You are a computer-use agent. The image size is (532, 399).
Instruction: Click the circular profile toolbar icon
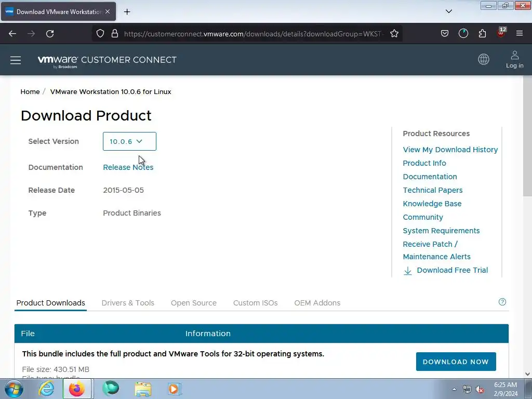coord(463,34)
